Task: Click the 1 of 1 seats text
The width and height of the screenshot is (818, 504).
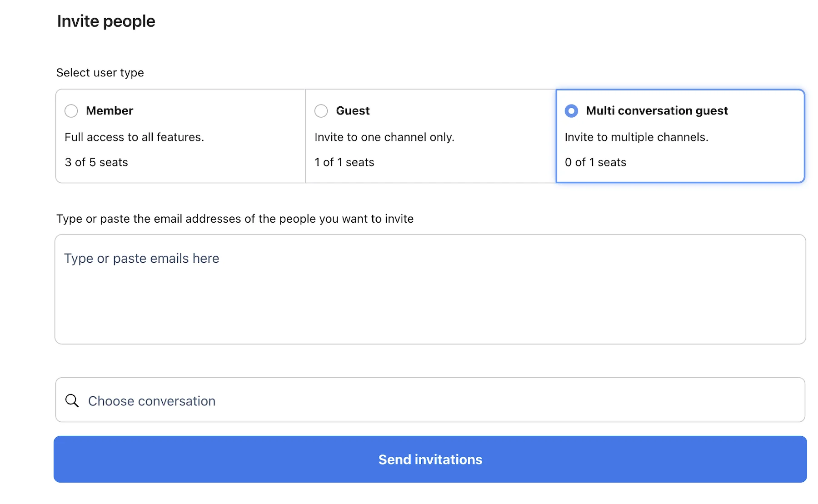Action: tap(344, 162)
